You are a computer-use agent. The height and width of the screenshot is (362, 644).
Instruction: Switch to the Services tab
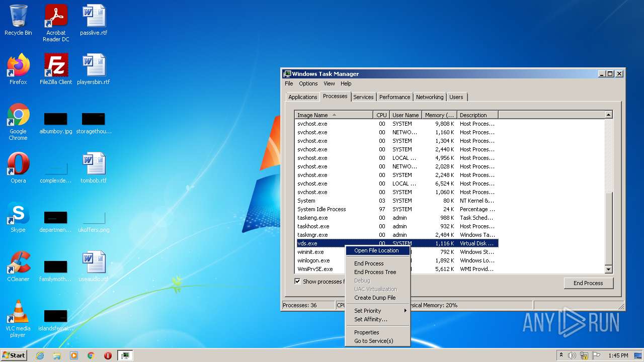[x=363, y=97]
